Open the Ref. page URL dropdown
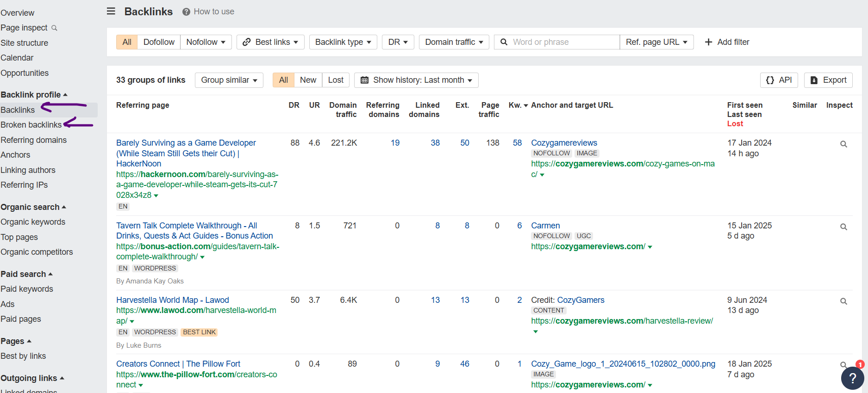Image resolution: width=868 pixels, height=393 pixels. 656,42
